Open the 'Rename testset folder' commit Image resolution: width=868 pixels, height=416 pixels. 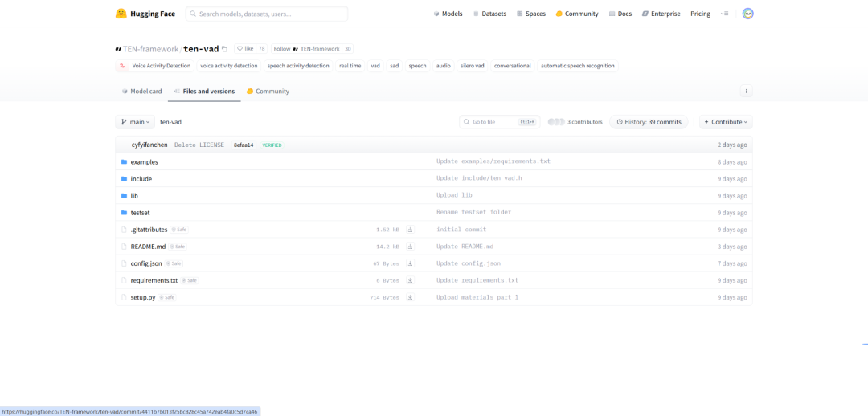point(473,213)
